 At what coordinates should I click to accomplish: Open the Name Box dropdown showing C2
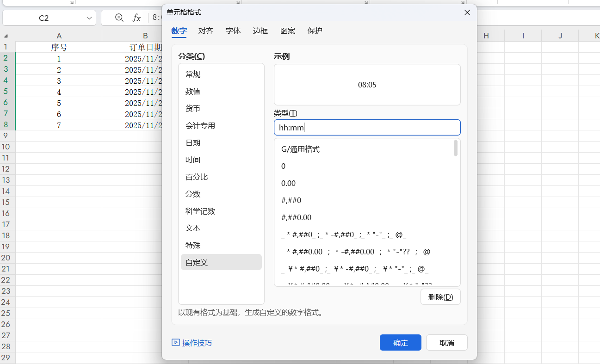point(89,17)
